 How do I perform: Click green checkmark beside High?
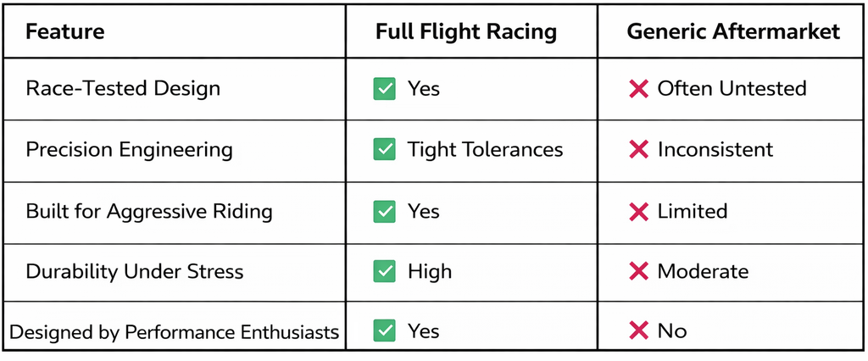385,272
